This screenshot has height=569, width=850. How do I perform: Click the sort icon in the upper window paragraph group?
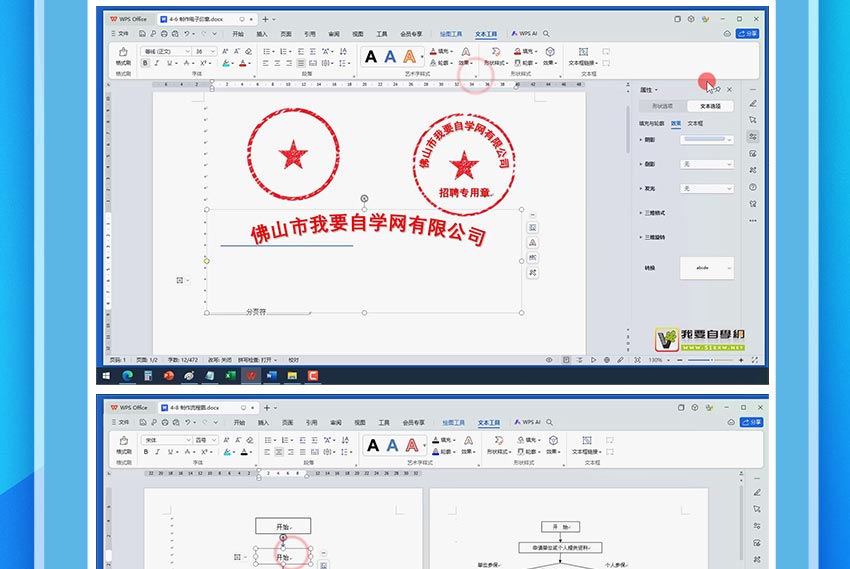tap(343, 51)
